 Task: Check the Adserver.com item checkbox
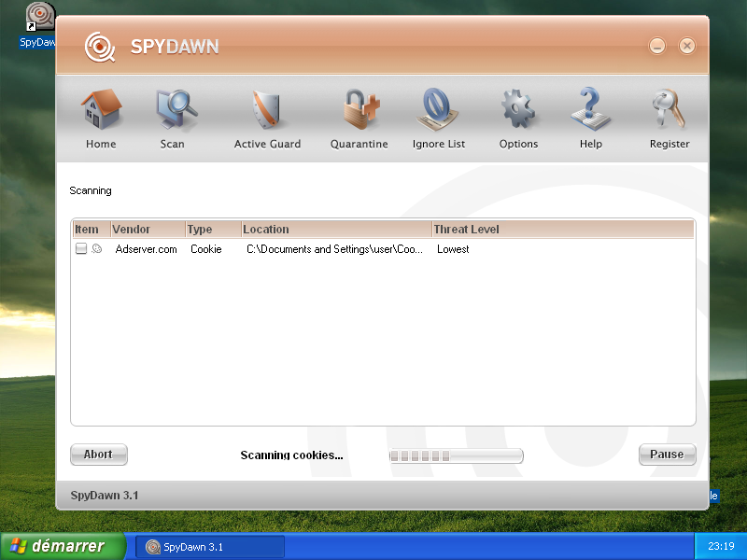[x=81, y=248]
